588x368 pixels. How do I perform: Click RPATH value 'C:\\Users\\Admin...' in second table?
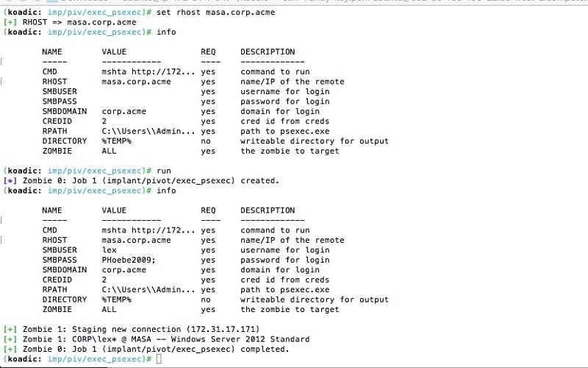click(x=148, y=289)
